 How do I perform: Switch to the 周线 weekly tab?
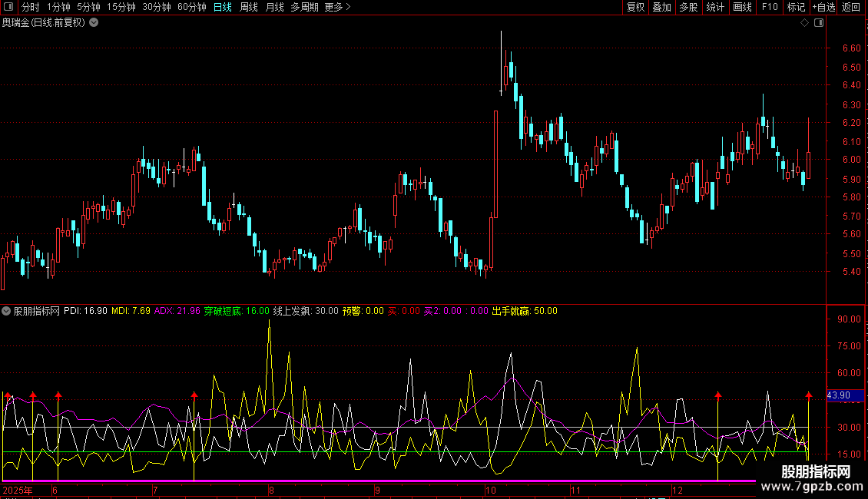[x=249, y=8]
